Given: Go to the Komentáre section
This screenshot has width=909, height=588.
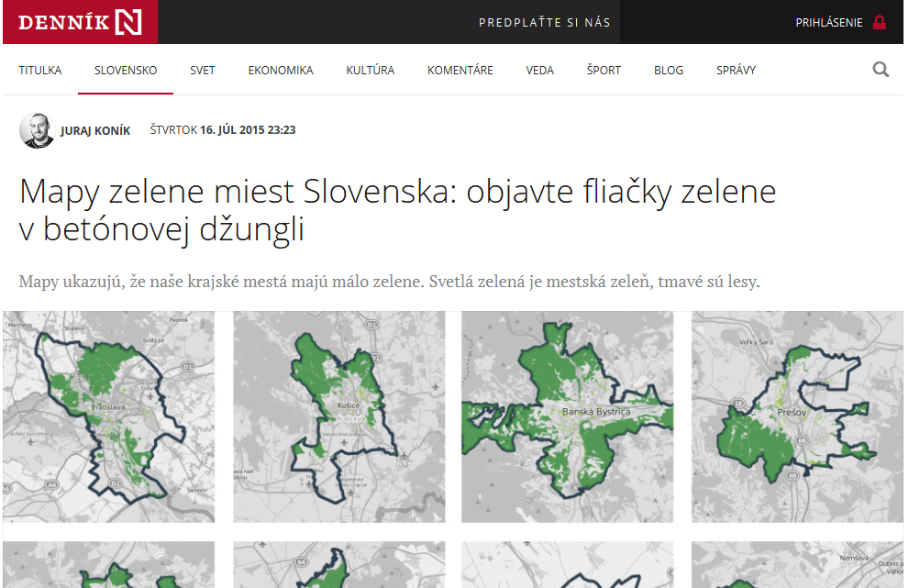Looking at the screenshot, I should click(x=460, y=70).
